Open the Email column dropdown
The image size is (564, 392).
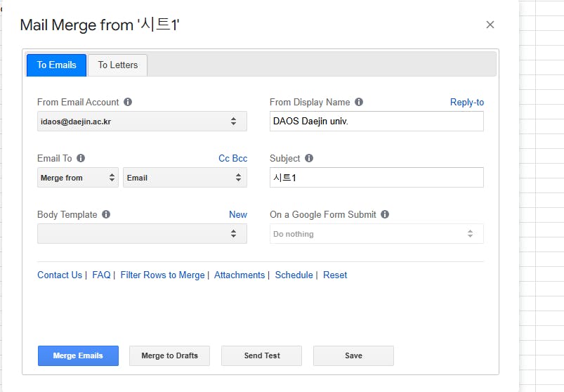(x=185, y=178)
